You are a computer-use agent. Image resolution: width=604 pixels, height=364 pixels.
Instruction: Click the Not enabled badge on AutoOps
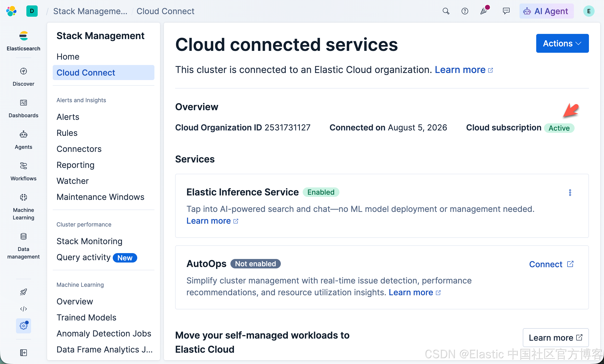[255, 264]
